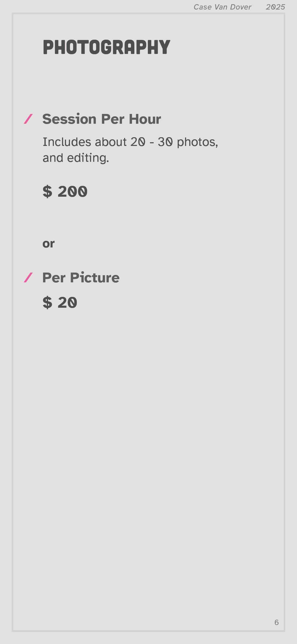Screen dimensions: 297x644
Task: Click the word photos in the description
Action: pos(197,142)
